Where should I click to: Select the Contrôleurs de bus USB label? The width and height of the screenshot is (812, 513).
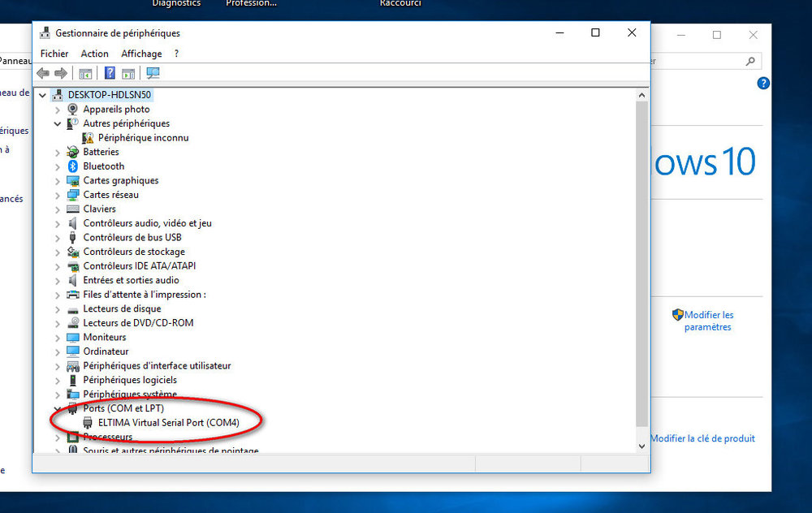(132, 238)
